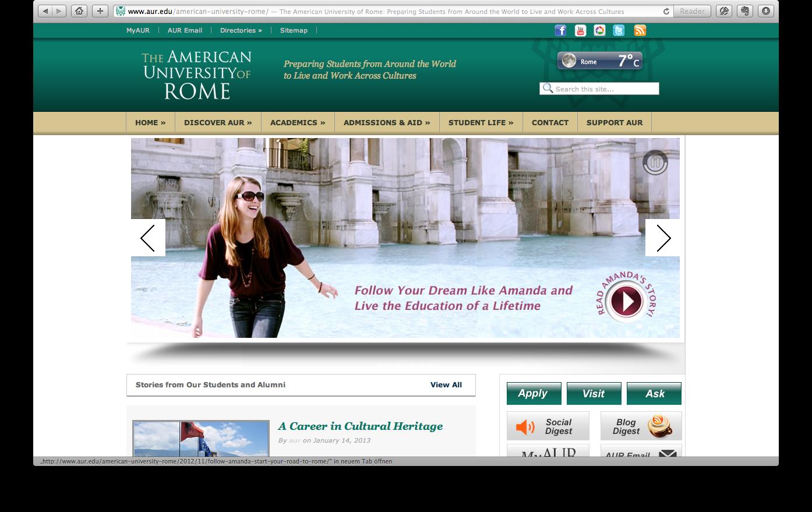Screen dimensions: 812x512
Task: Show next slide with right arrow
Action: 663,238
